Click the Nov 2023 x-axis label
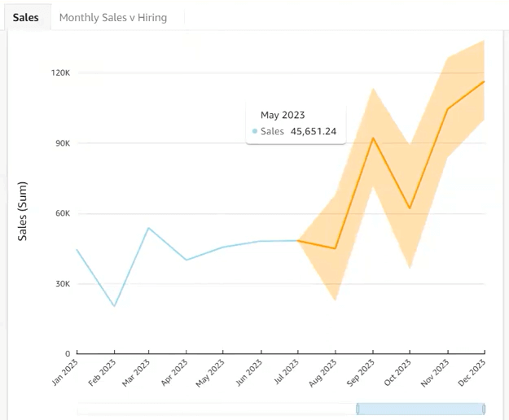This screenshot has width=509, height=420. point(435,374)
